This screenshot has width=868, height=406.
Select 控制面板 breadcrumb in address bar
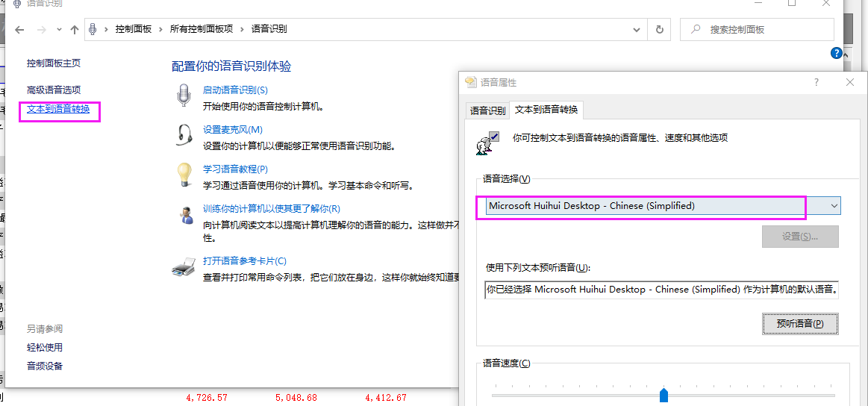(x=133, y=29)
